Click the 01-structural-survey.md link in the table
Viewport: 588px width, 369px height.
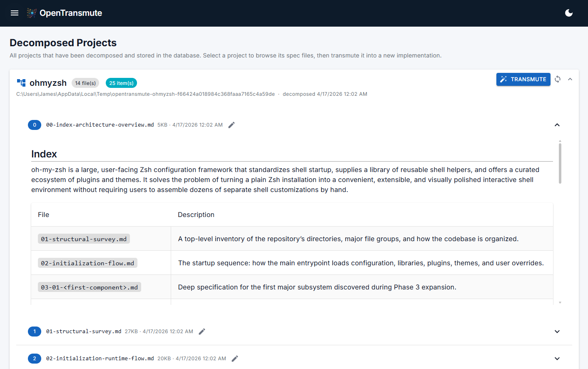[x=84, y=238]
